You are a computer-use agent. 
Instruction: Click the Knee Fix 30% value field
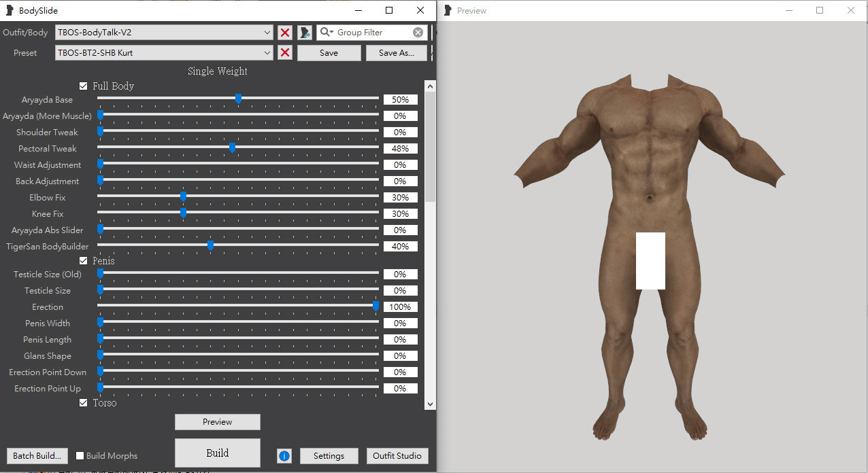400,214
